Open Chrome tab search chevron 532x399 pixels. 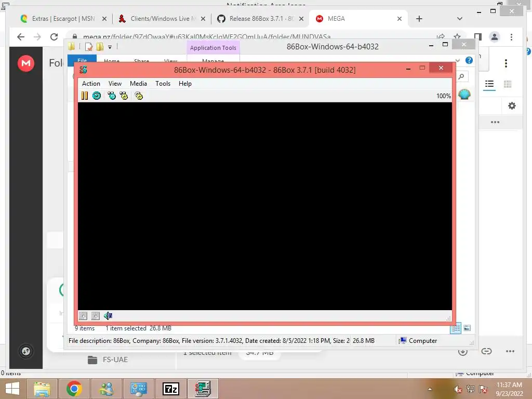coord(459,19)
